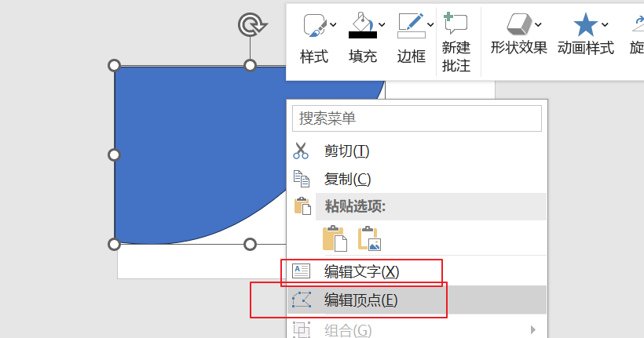This screenshot has height=338, width=644.
Task: Open the 形状效果 dropdown arrow
Action: [x=538, y=25]
